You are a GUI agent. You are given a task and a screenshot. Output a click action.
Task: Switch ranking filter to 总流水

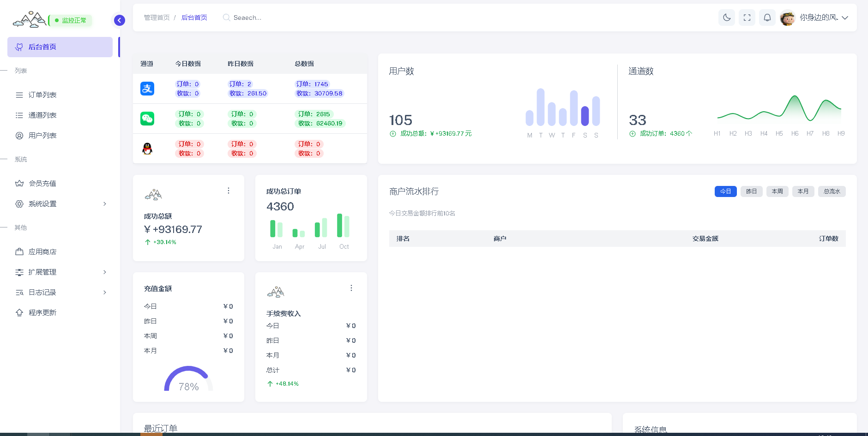point(832,191)
